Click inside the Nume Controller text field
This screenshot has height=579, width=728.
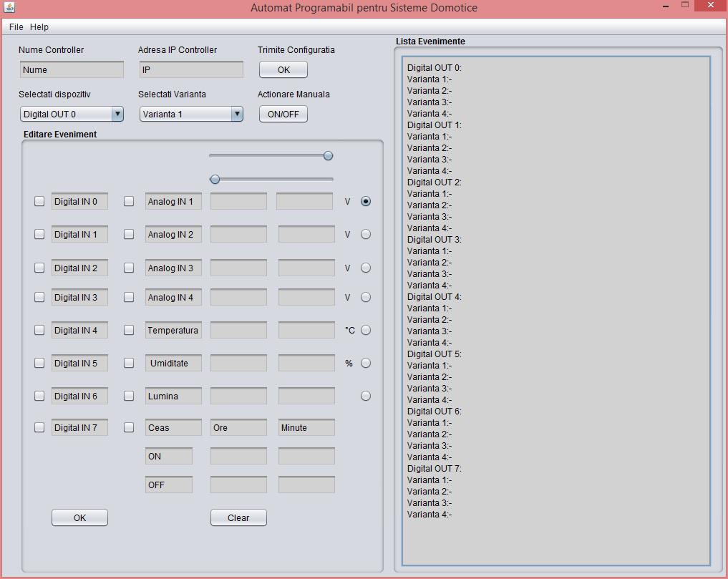click(x=71, y=69)
